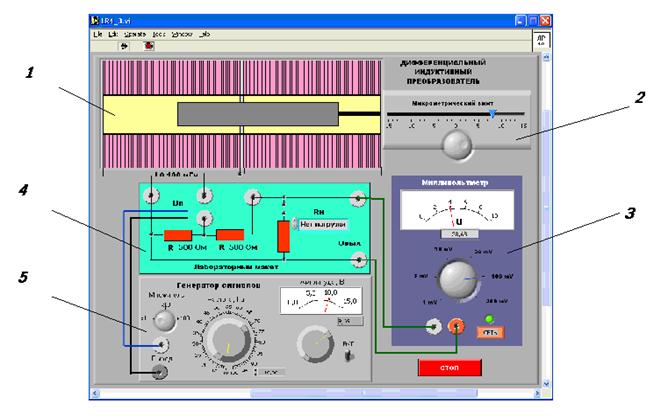Click the vertical scrollbar up arrow
The image size is (661, 416).
(546, 57)
